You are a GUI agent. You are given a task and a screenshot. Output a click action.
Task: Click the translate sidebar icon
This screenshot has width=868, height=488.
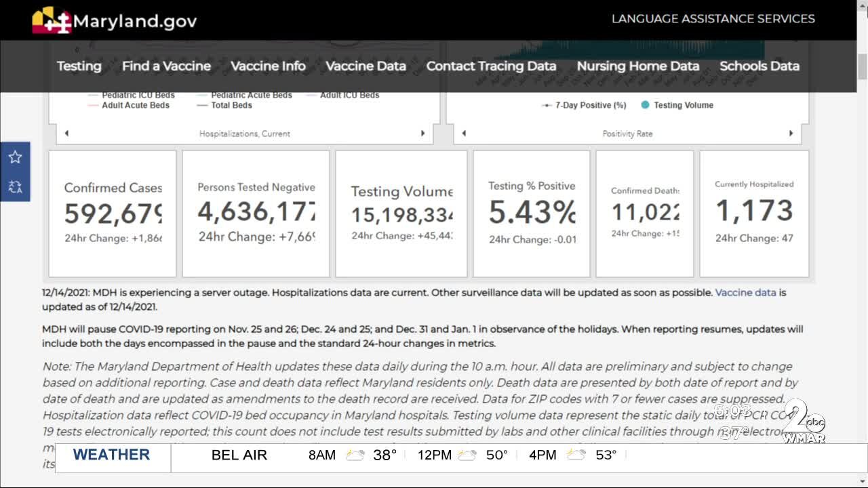15,186
